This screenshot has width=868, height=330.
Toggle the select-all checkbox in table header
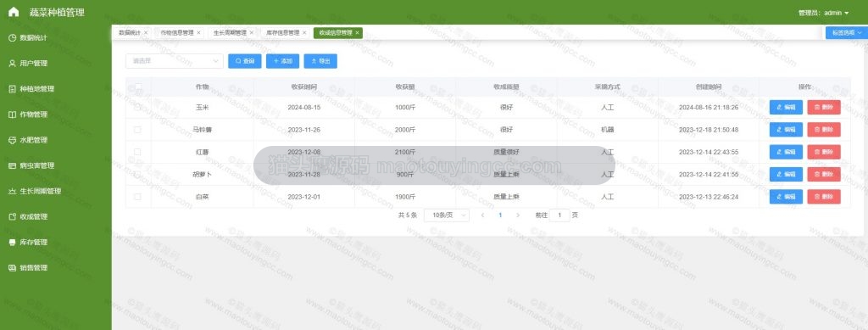tap(138, 87)
